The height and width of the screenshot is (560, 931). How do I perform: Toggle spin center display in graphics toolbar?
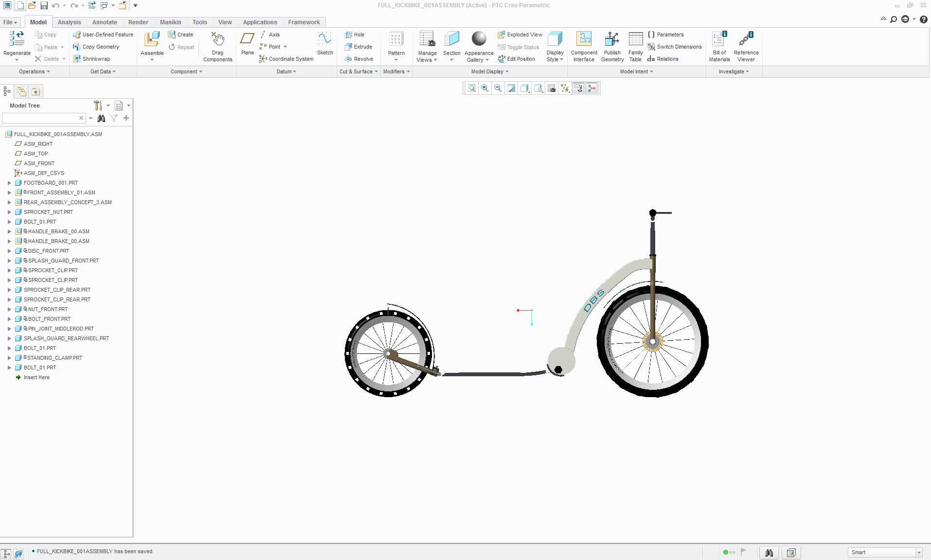point(591,88)
